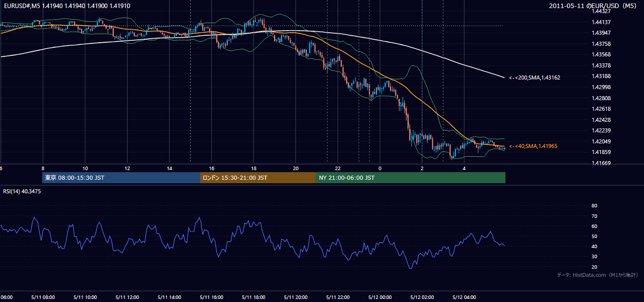Click hour mark 14 below price chart
644x302 pixels.
169,168
